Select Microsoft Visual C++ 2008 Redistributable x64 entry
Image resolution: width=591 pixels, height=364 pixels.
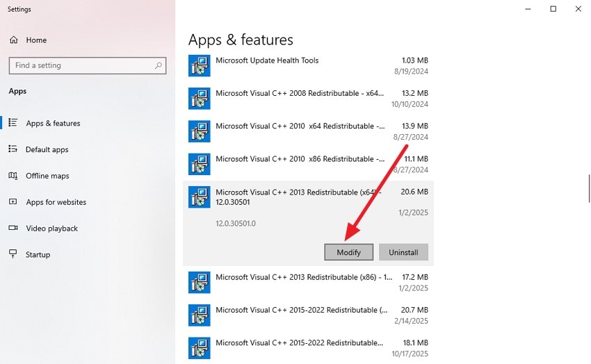click(x=308, y=98)
